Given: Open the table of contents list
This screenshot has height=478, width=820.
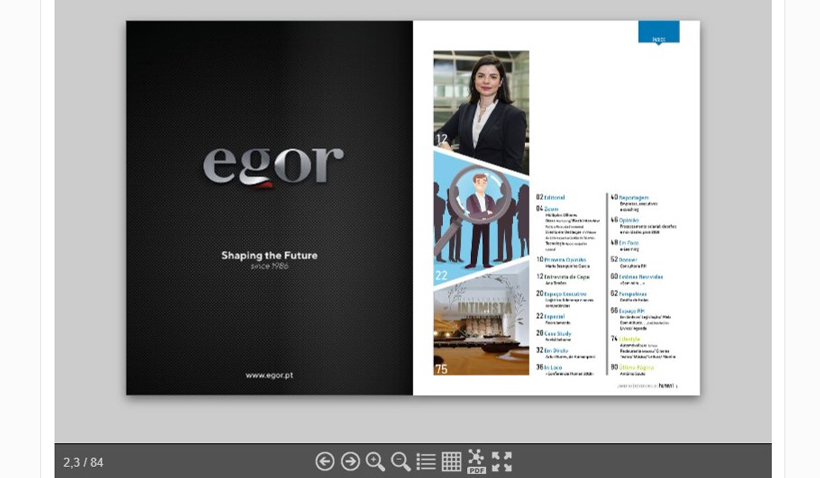Looking at the screenshot, I should click(x=426, y=461).
